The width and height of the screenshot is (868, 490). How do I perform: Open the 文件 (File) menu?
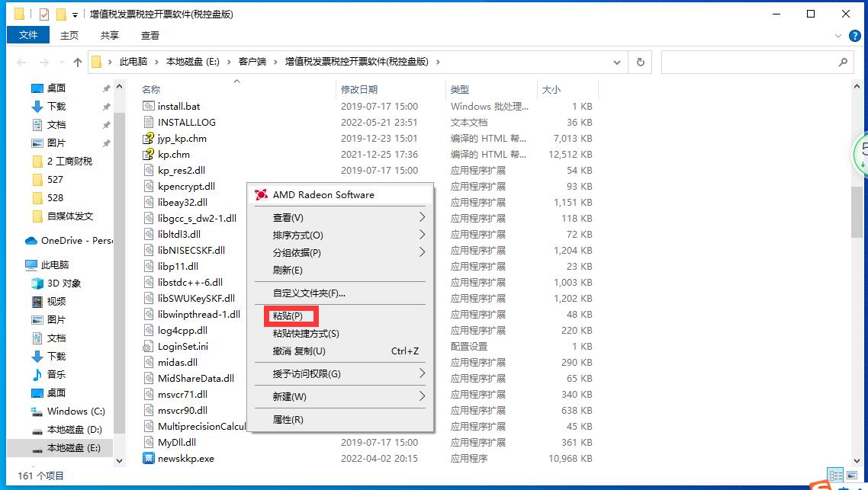click(x=28, y=35)
